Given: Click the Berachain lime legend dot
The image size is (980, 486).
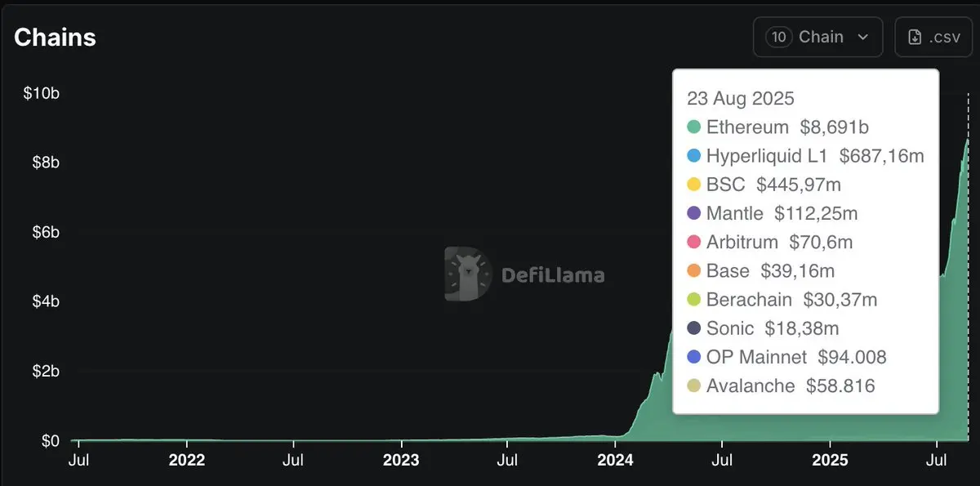Looking at the screenshot, I should click(x=694, y=300).
